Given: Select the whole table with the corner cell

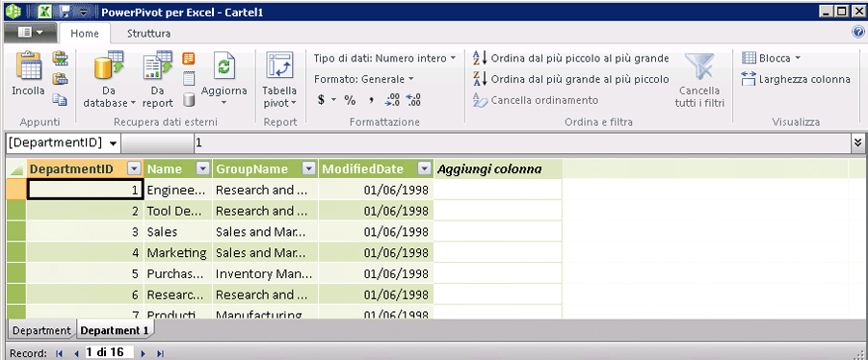Looking at the screenshot, I should 16,169.
